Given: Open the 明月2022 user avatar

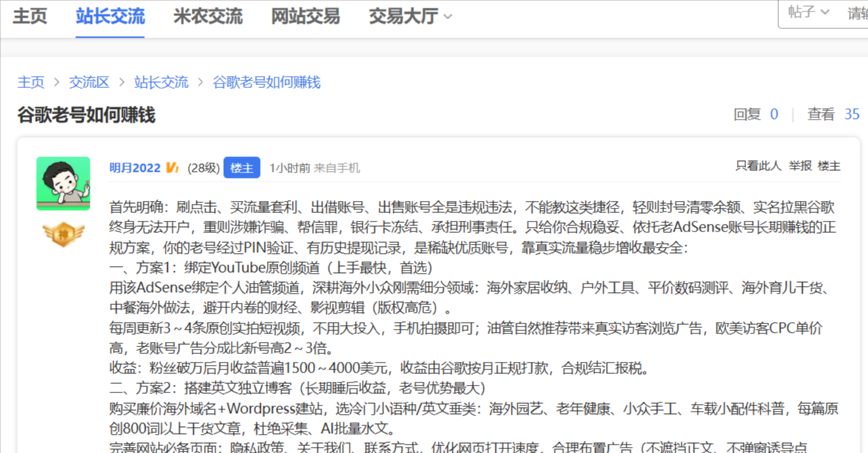Looking at the screenshot, I should [x=63, y=184].
